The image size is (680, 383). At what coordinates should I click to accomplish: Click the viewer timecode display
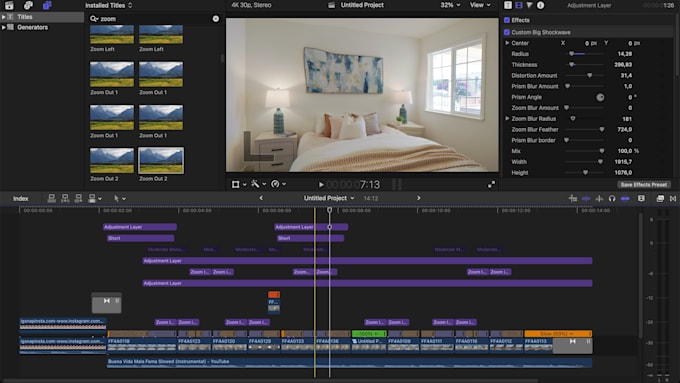[x=353, y=185]
